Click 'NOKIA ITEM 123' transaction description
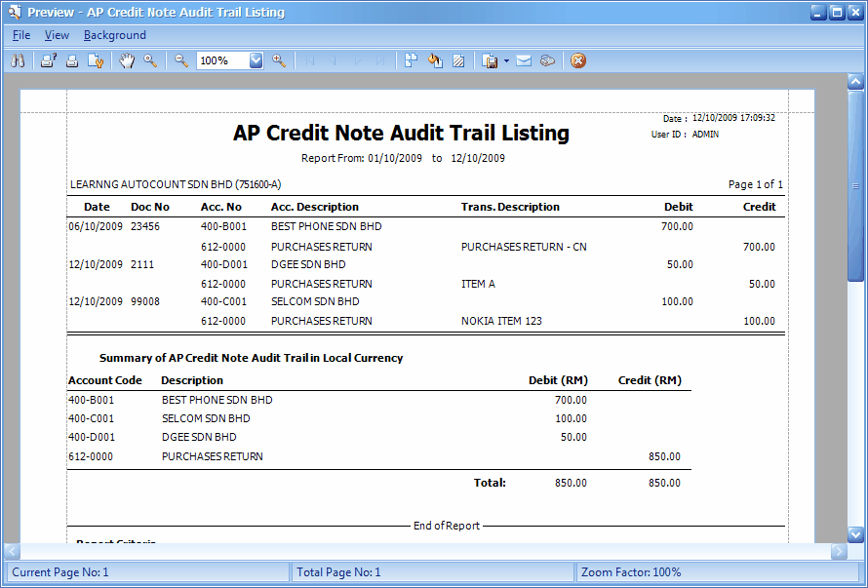 [501, 321]
